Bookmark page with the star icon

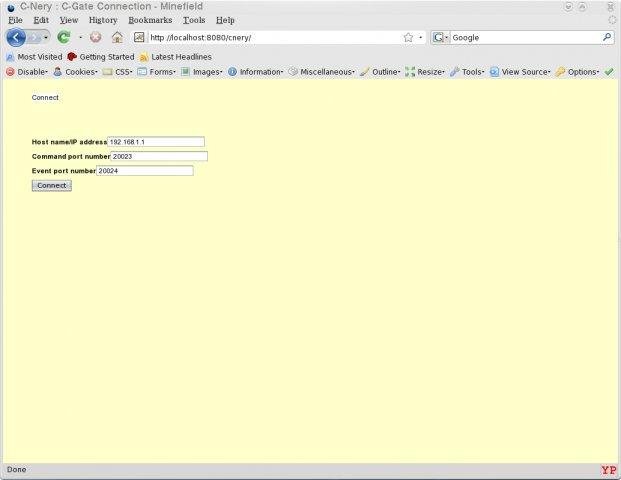408,38
